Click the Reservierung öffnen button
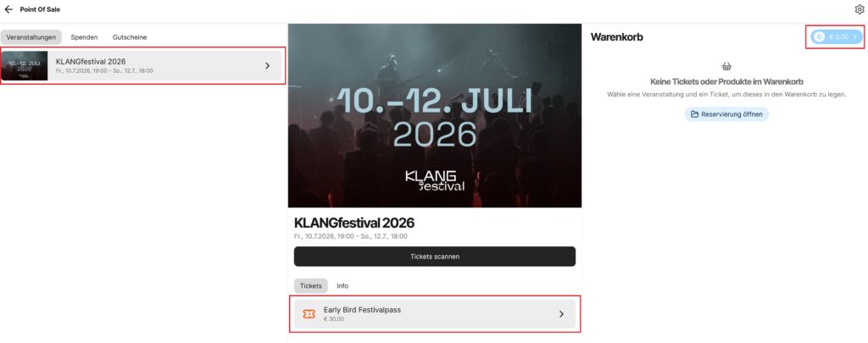868x343 pixels. point(726,114)
